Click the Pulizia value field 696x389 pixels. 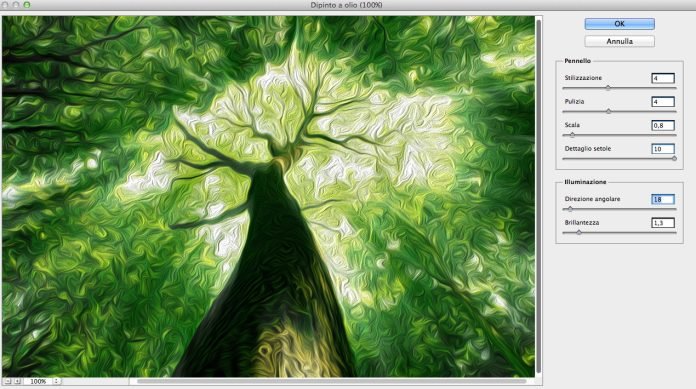pos(663,102)
